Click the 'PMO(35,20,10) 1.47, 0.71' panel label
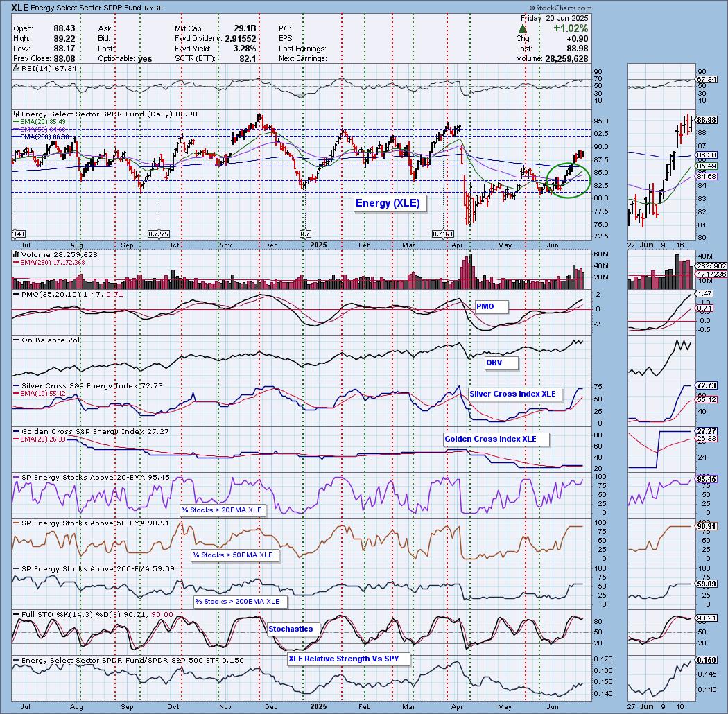728x714 pixels. (68, 294)
